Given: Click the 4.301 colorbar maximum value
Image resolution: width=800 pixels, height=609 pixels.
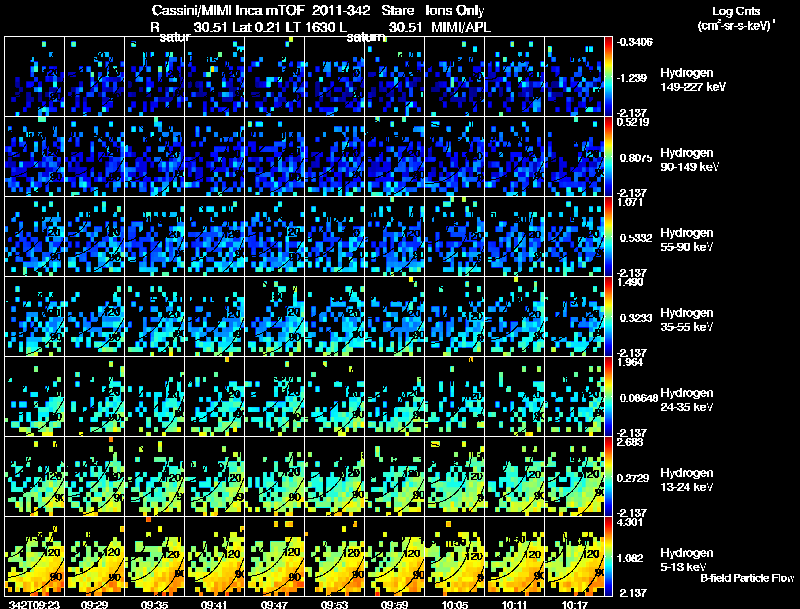Looking at the screenshot, I should click(x=630, y=522).
